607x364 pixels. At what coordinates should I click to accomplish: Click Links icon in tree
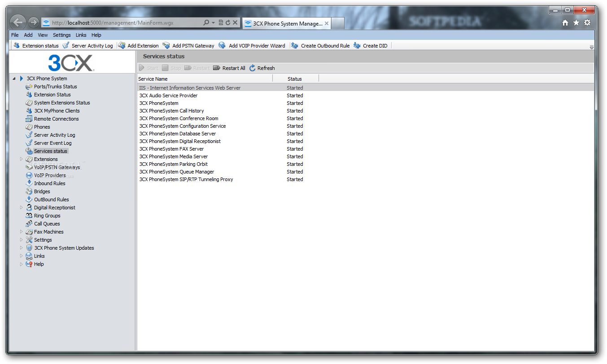tap(29, 256)
